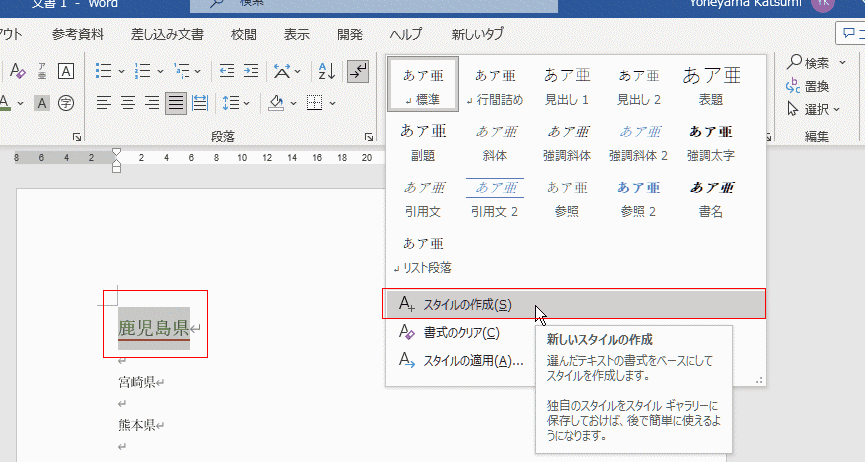Click the Sort (A-Z) icon
The image size is (865, 462).
(x=327, y=71)
